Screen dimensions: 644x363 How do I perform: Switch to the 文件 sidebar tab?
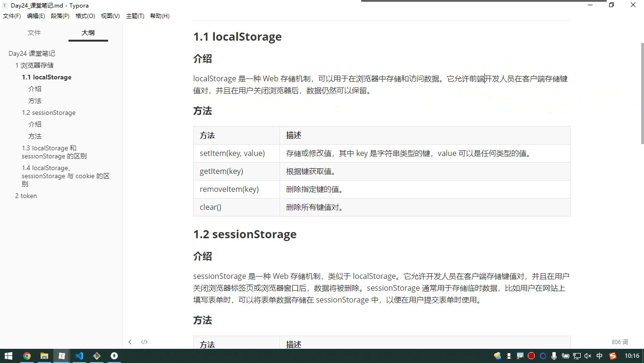(x=34, y=33)
